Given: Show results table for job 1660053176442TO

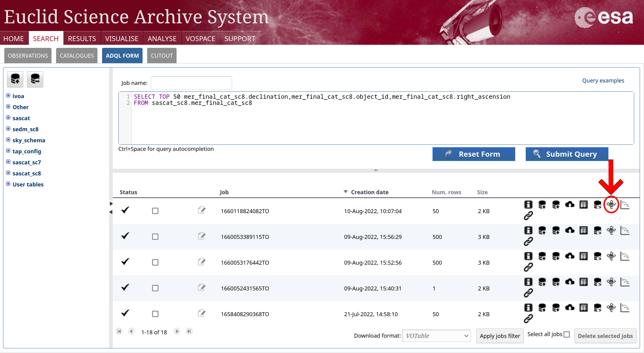Looking at the screenshot, I should pyautogui.click(x=584, y=256).
